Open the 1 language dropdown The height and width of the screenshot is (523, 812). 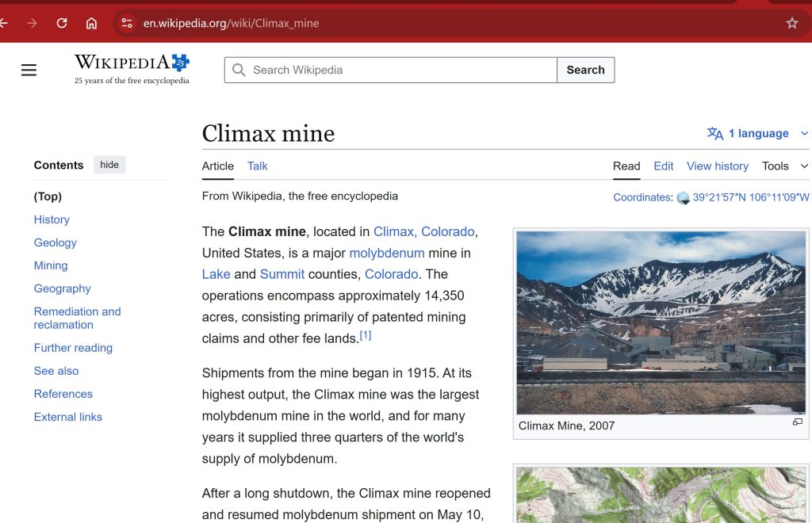(757, 133)
